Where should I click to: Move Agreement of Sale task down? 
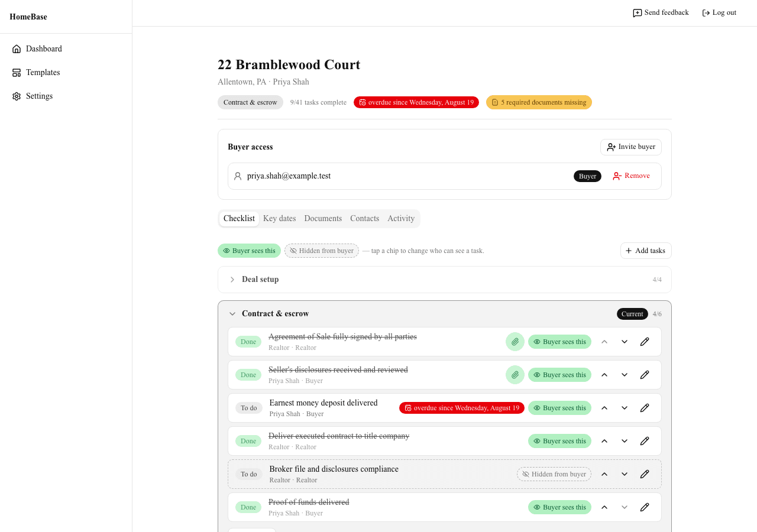[625, 342]
